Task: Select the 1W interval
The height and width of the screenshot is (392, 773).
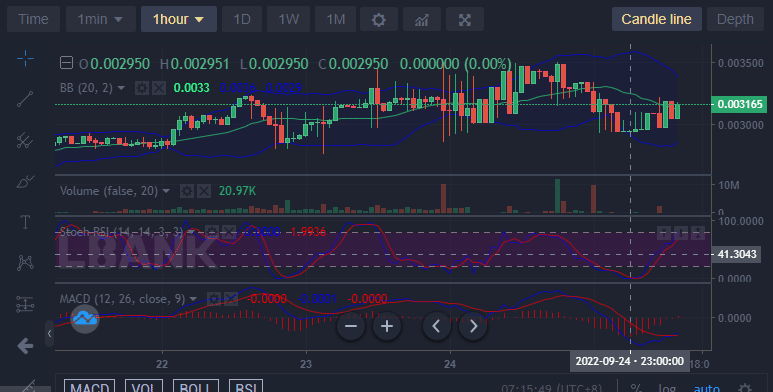Action: click(x=288, y=20)
